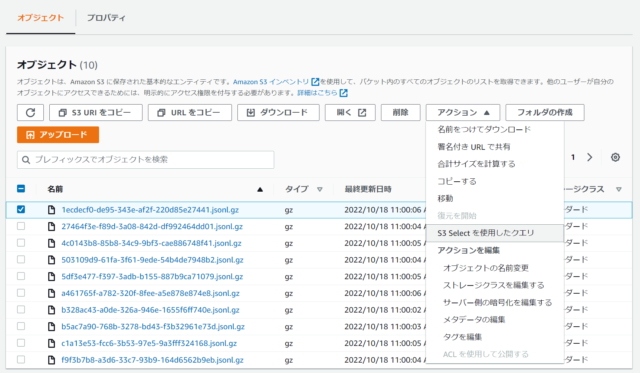640x373 pixels.
Task: Click URL をコピー button
Action: point(190,113)
